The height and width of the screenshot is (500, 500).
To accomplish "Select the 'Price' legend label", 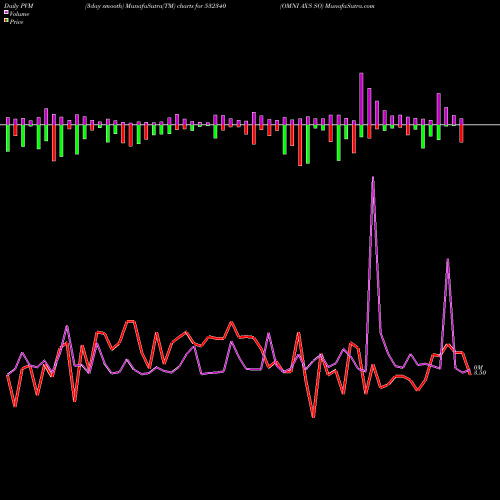I will pos(16,22).
